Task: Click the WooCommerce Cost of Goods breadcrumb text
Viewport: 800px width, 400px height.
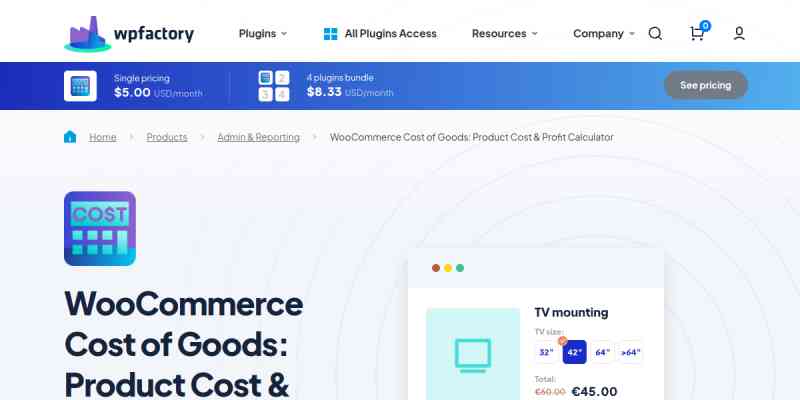Action: point(471,137)
